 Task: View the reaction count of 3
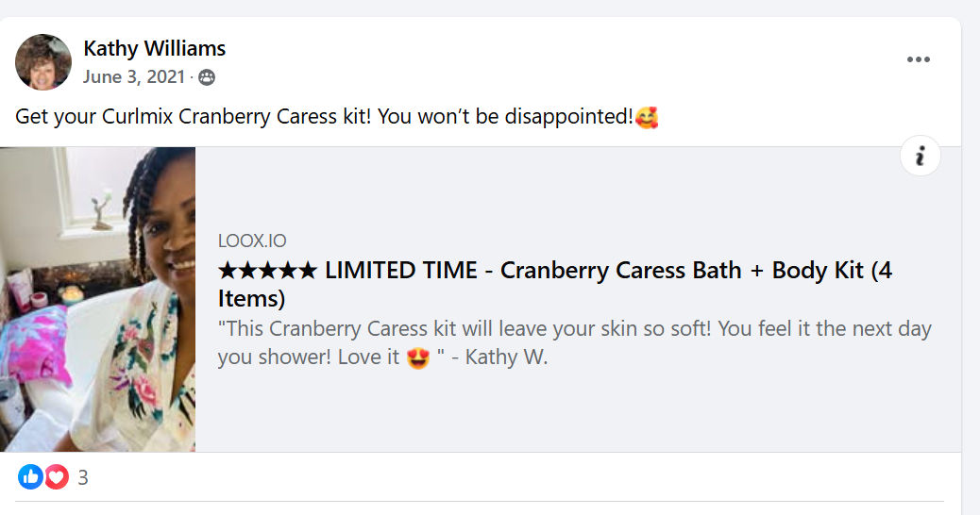83,478
